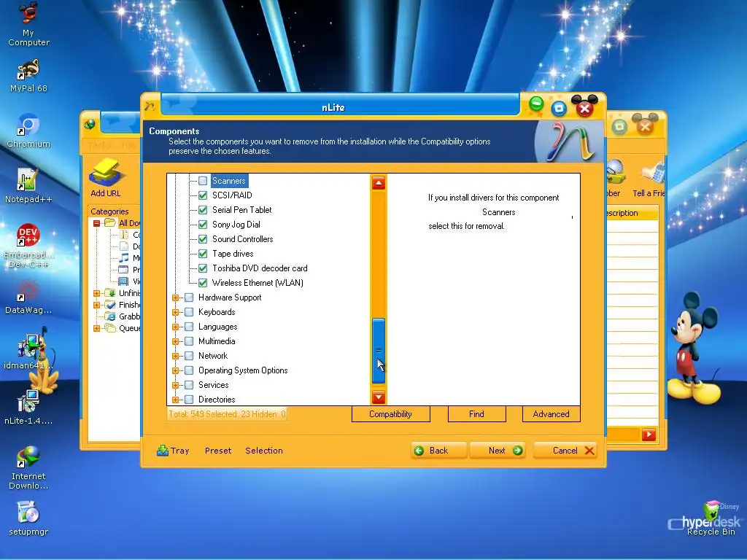Collapse All Downloads in Categories tree
This screenshot has width=747, height=560.
point(97,223)
